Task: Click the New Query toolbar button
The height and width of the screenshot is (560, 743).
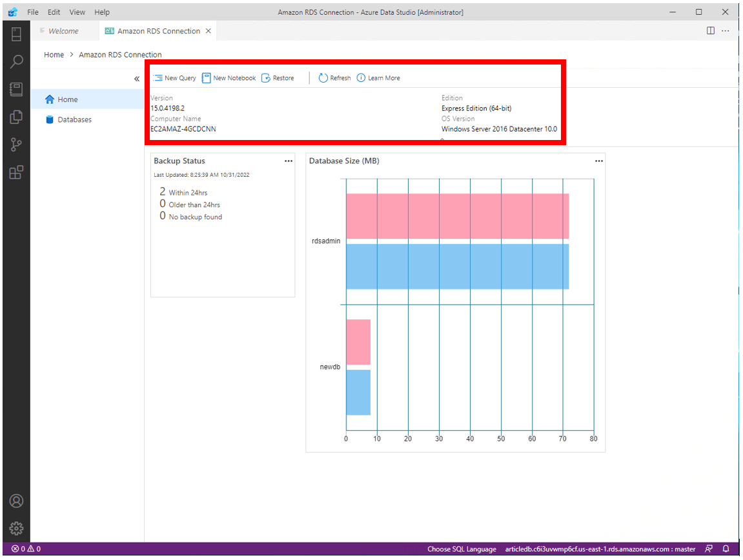Action: [x=174, y=78]
